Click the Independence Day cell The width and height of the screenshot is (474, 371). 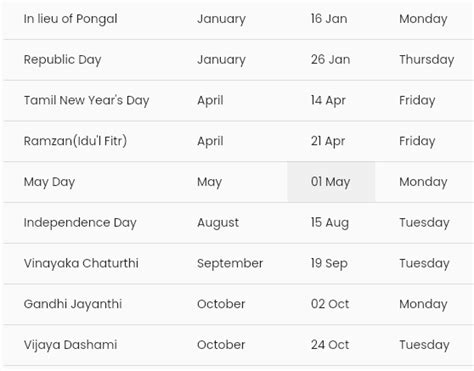[x=80, y=223]
